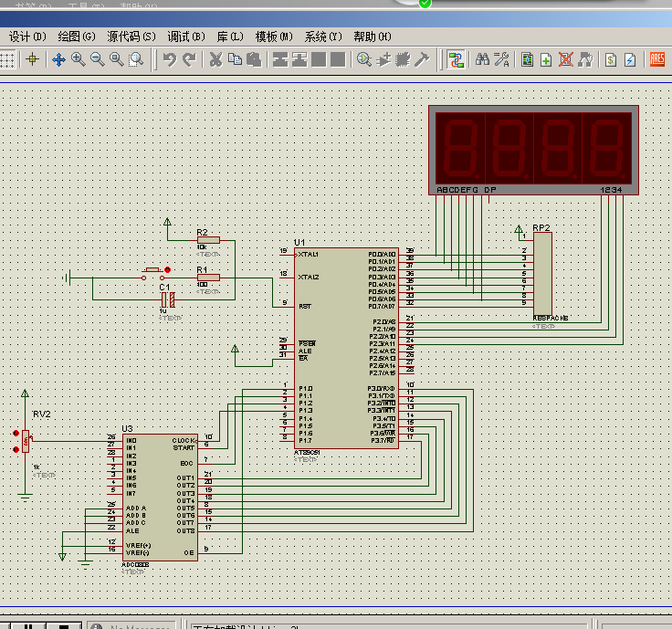Click the ADC0808 part name text

point(135,565)
